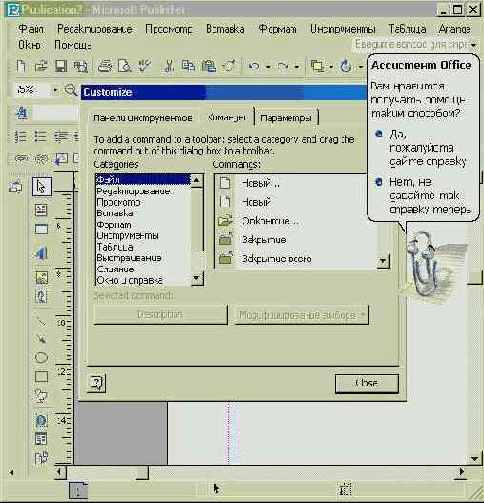Select the Text Box tool

(x=41, y=210)
